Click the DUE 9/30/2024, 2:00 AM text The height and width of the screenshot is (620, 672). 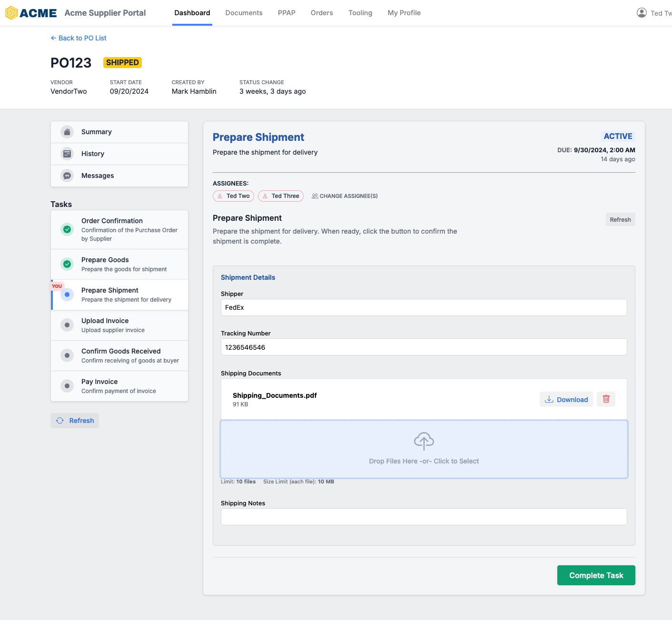pos(596,150)
